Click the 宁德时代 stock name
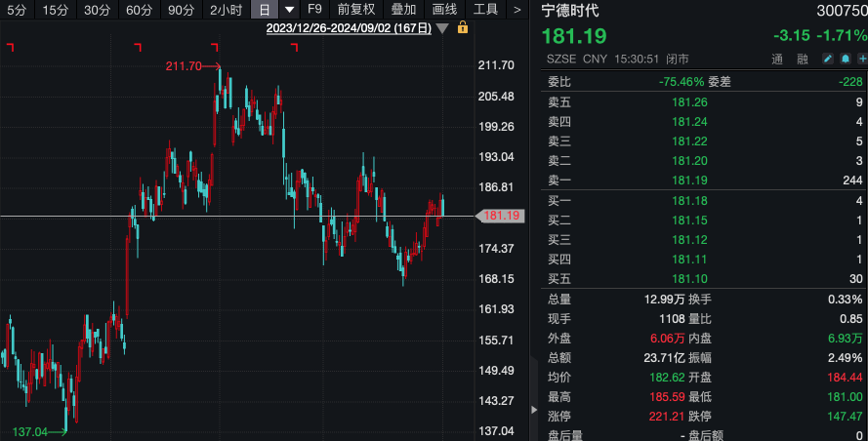 tap(570, 11)
